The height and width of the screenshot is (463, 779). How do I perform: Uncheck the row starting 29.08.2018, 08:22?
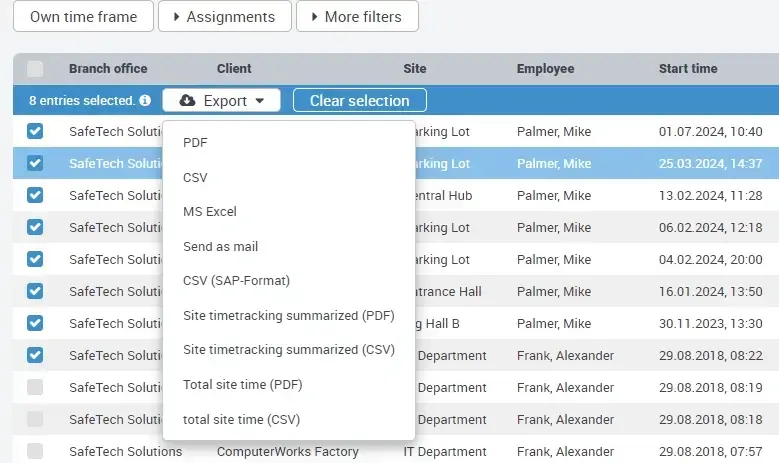35,355
